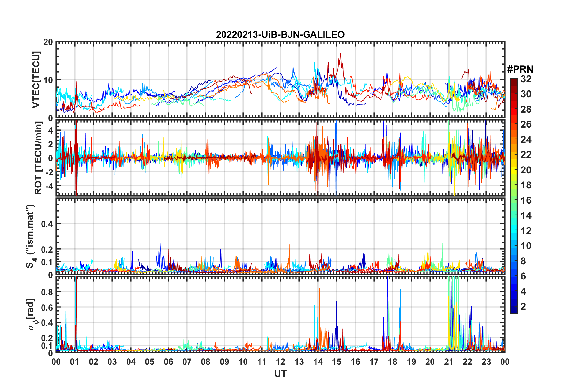The image size is (561, 392).
Task: Click the ROT time-series plot panel
Action: click(280, 158)
